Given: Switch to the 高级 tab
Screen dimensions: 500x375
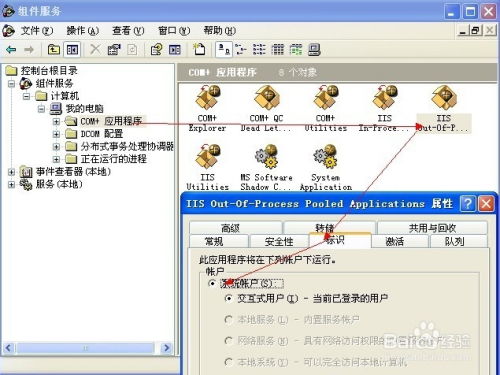Looking at the screenshot, I should point(235,228).
